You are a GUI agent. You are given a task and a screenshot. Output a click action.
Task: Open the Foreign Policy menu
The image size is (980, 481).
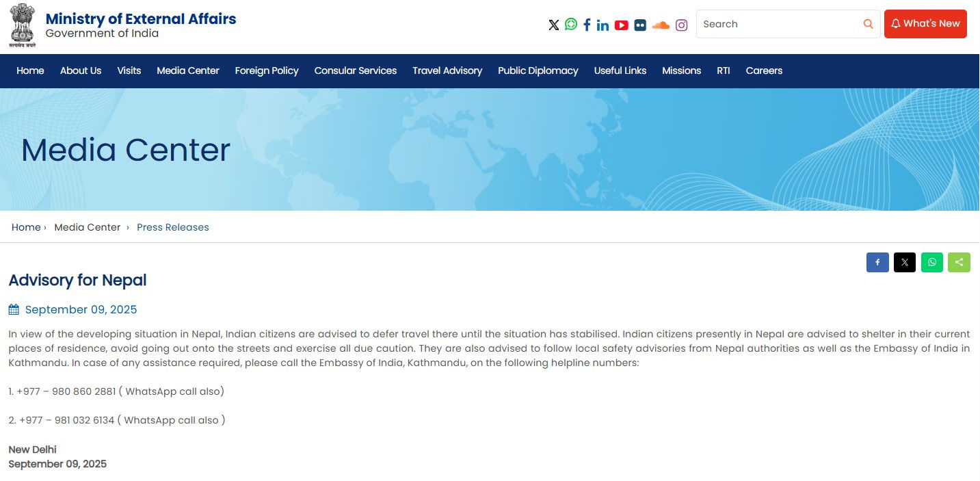[267, 70]
